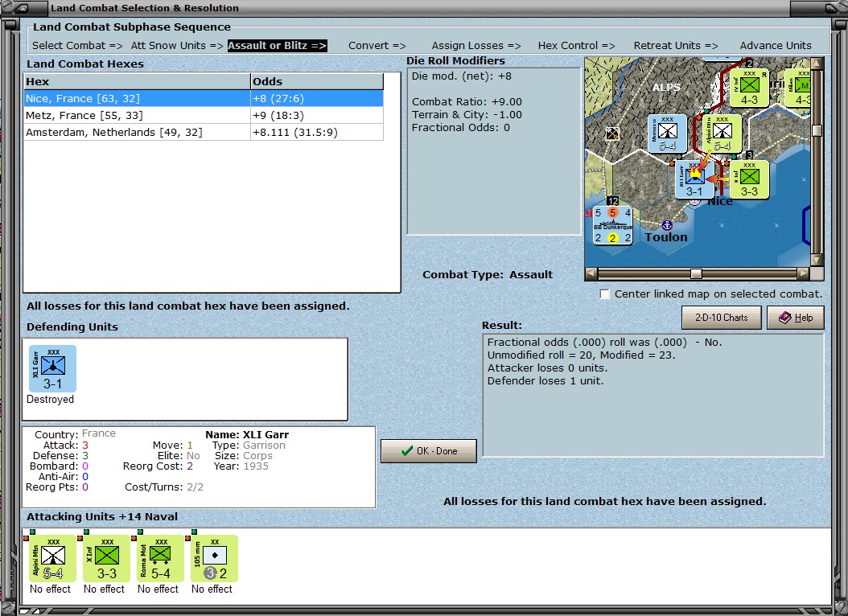Click the Name: XLI Garr detail text
The height and width of the screenshot is (616, 848).
click(247, 434)
